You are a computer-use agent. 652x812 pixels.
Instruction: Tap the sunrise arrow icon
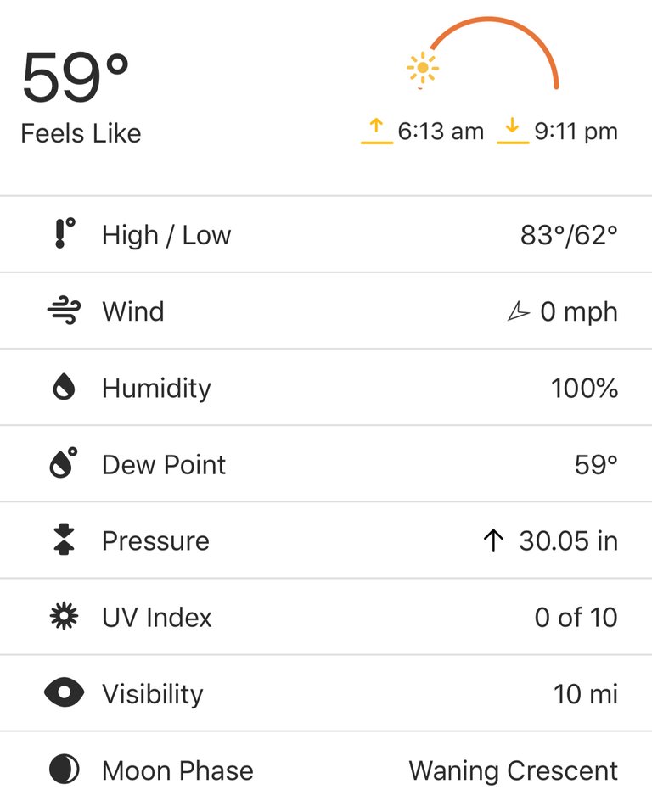(377, 132)
